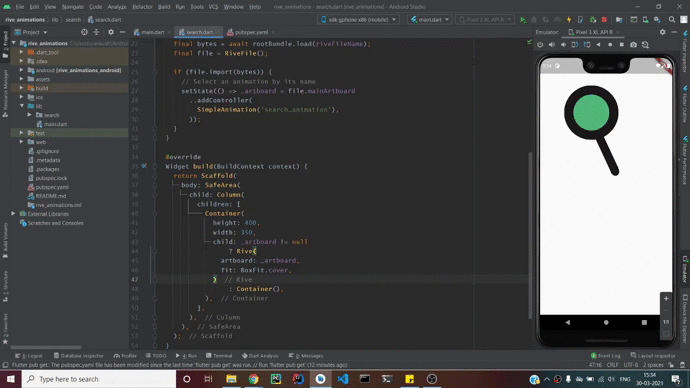Viewport: 690px width, 388px height.
Task: Run the app with the green play button
Action: pyautogui.click(x=523, y=20)
